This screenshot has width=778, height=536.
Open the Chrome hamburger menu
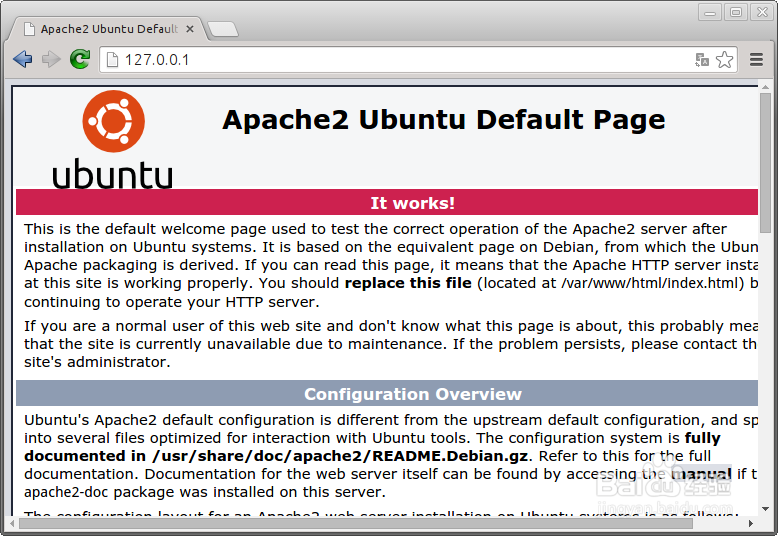756,60
